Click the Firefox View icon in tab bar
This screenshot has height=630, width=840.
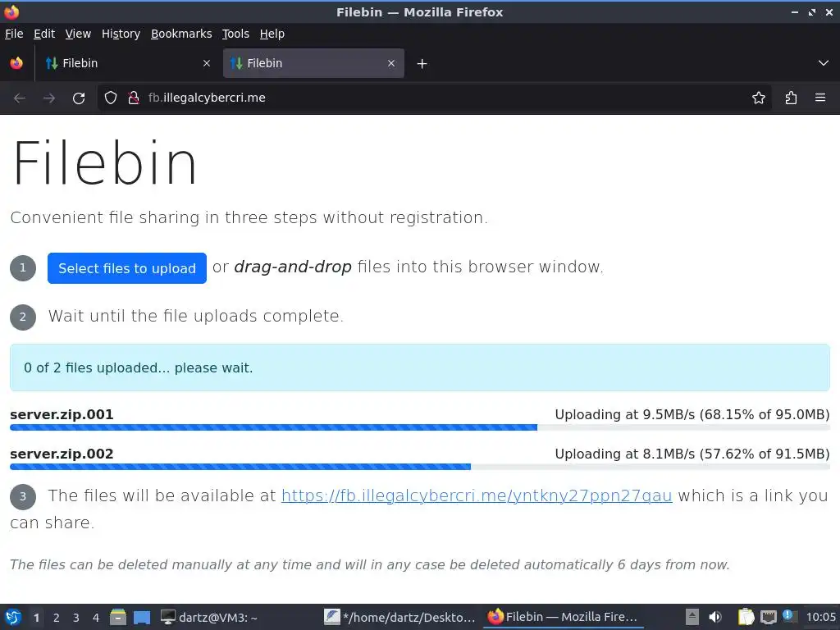[16, 63]
